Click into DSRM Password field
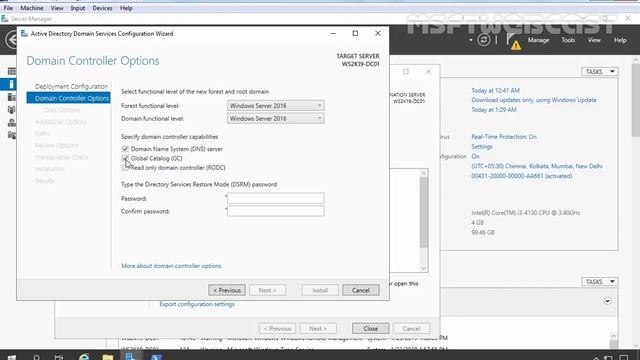 coord(276,198)
